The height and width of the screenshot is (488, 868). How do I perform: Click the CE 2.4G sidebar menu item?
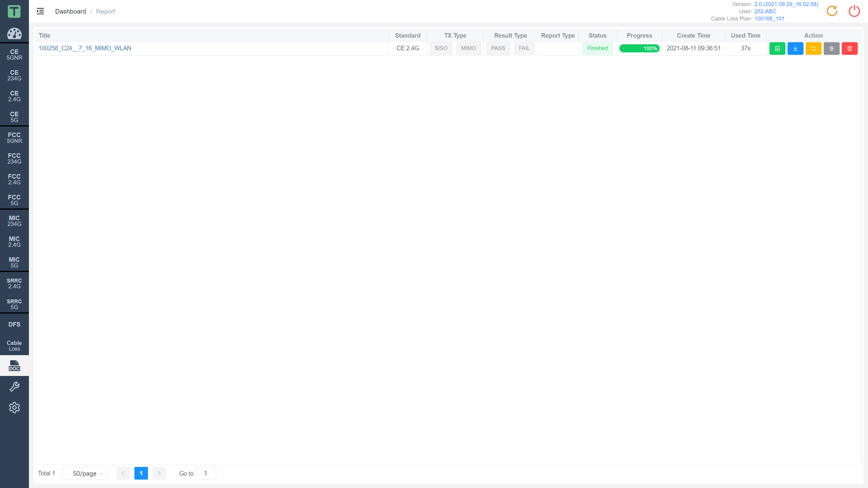(14, 96)
